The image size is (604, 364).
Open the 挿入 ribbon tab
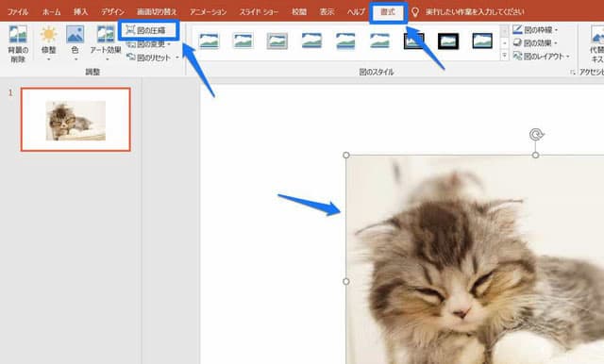[x=80, y=12]
